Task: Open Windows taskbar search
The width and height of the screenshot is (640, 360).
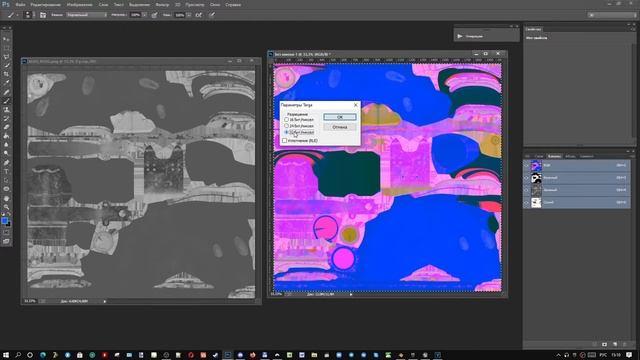Action: coord(18,355)
